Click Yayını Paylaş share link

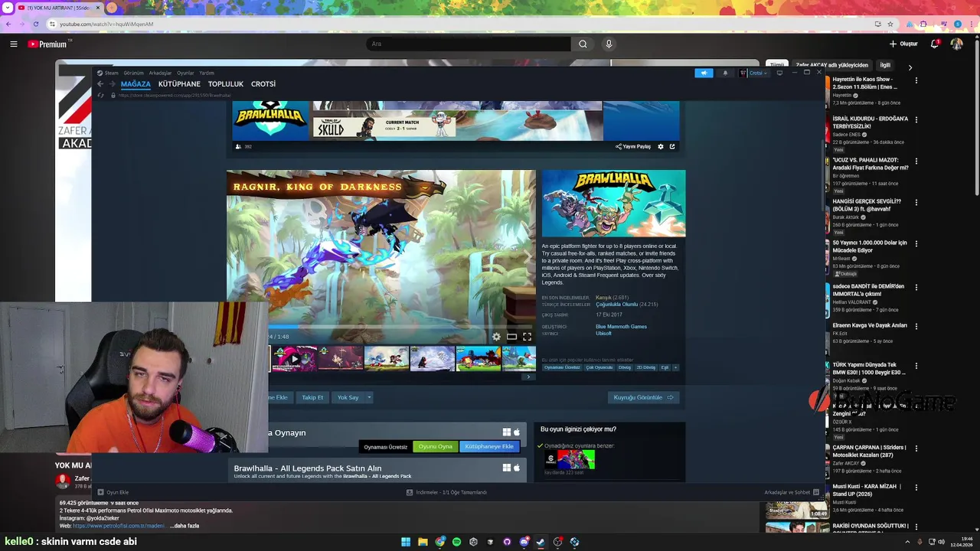click(633, 146)
